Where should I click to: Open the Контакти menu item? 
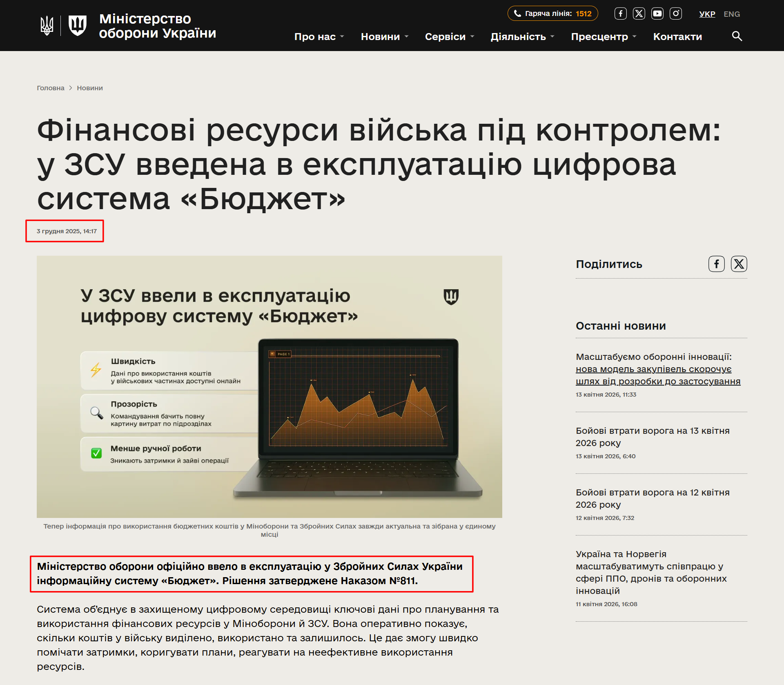677,37
